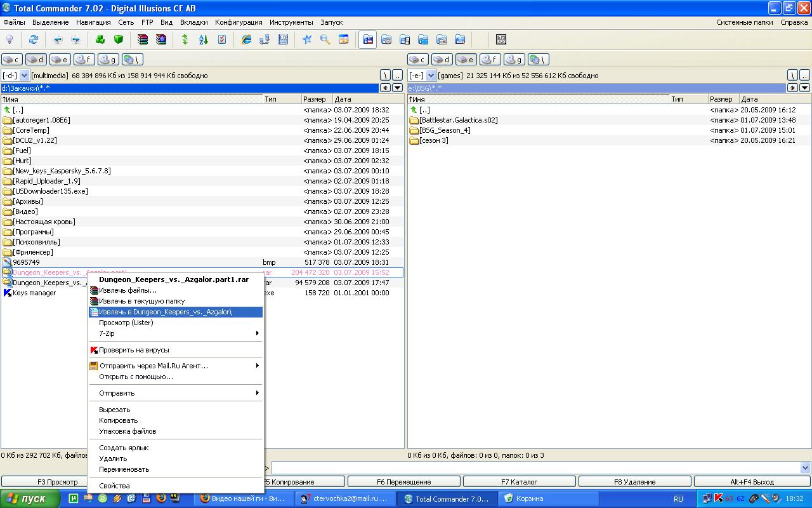Click the A-Z sort toolbar icon
Image resolution: width=812 pixels, height=508 pixels.
pyautogui.click(x=203, y=39)
